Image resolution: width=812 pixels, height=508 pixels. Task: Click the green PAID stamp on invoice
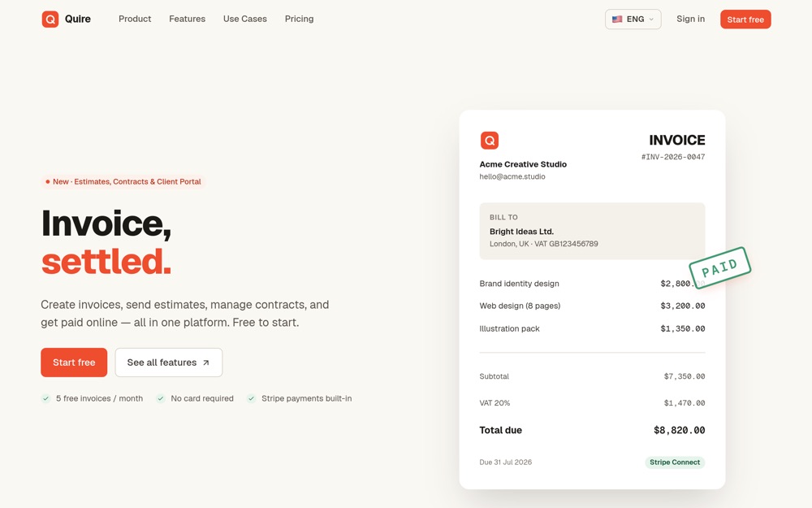(x=719, y=267)
